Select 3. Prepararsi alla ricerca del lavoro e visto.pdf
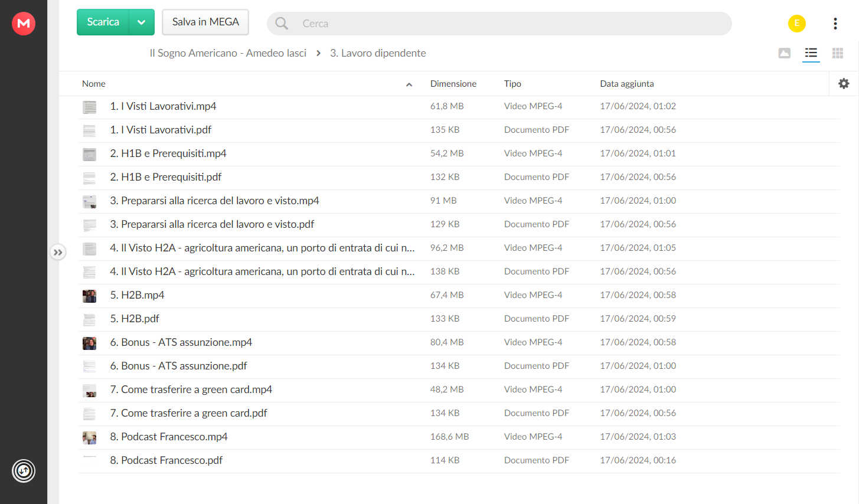 [x=459, y=225]
